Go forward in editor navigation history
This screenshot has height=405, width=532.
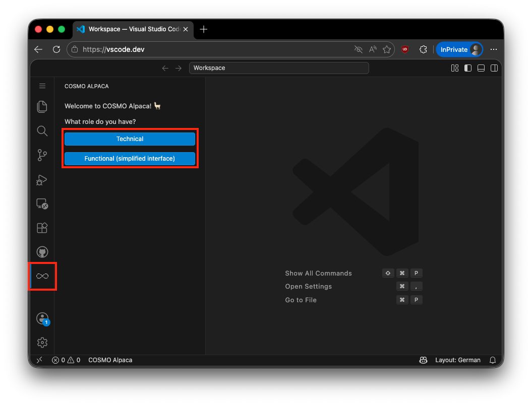pyautogui.click(x=179, y=68)
